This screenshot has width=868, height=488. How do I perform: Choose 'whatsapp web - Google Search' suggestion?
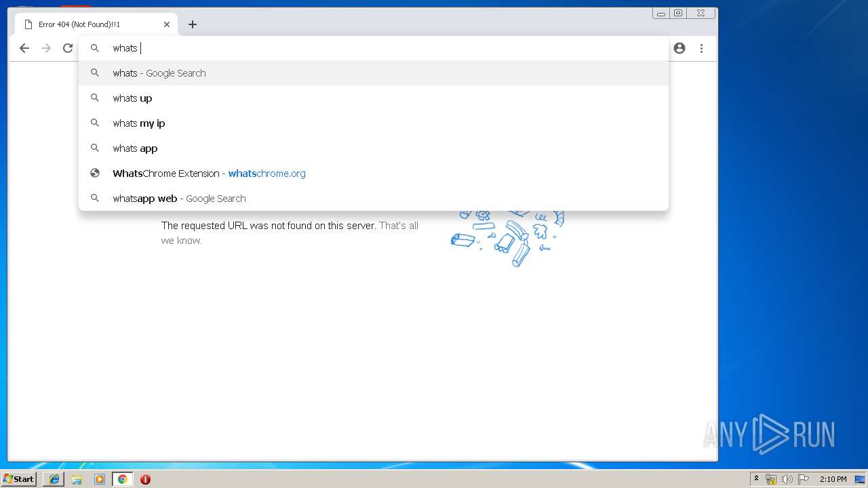tap(374, 199)
